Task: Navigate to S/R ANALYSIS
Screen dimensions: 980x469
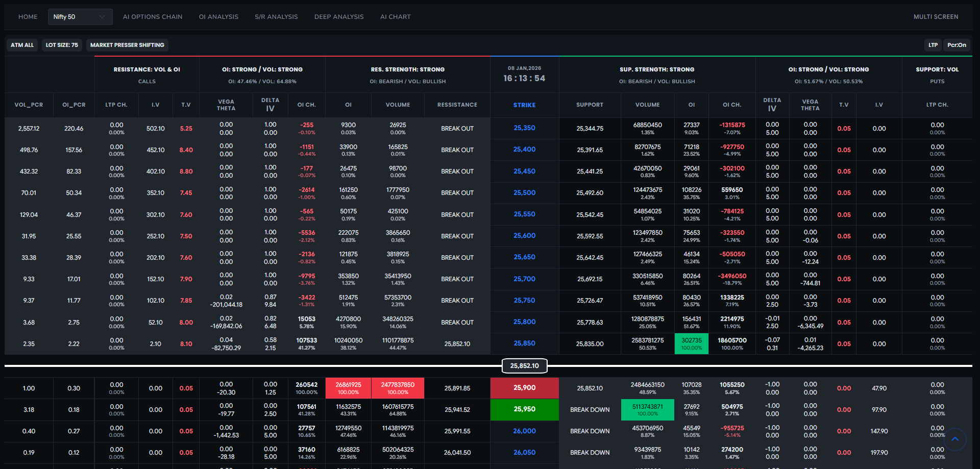Action: [x=276, y=16]
